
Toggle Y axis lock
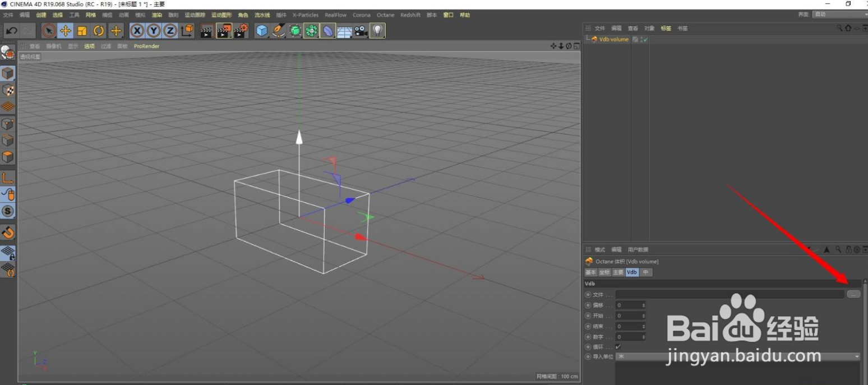click(x=154, y=31)
